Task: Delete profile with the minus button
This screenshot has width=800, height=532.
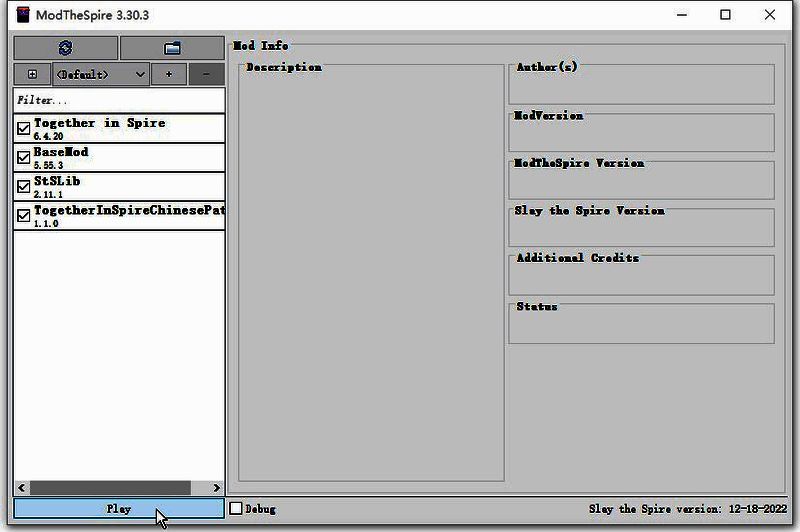Action: pyautogui.click(x=206, y=74)
